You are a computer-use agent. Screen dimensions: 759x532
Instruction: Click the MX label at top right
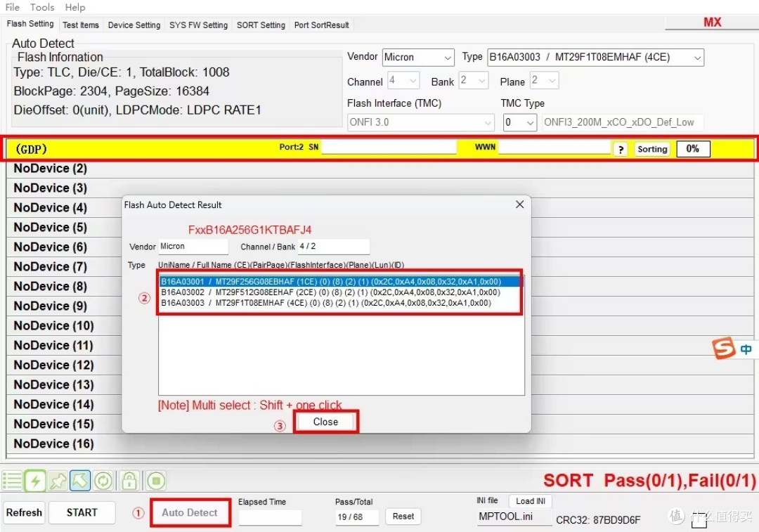(x=712, y=22)
